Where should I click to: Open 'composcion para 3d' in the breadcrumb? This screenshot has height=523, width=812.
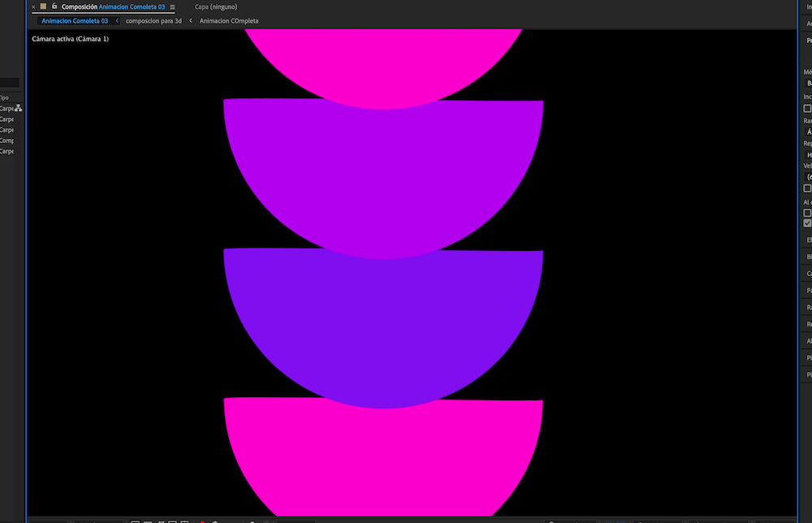tap(153, 20)
